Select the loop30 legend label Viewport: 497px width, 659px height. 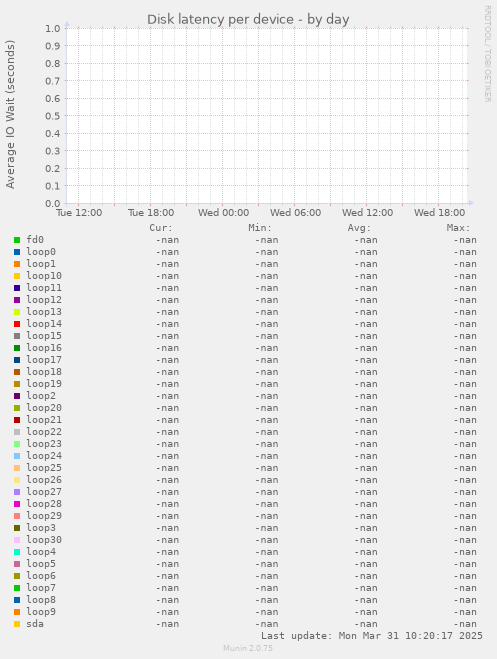tap(44, 540)
